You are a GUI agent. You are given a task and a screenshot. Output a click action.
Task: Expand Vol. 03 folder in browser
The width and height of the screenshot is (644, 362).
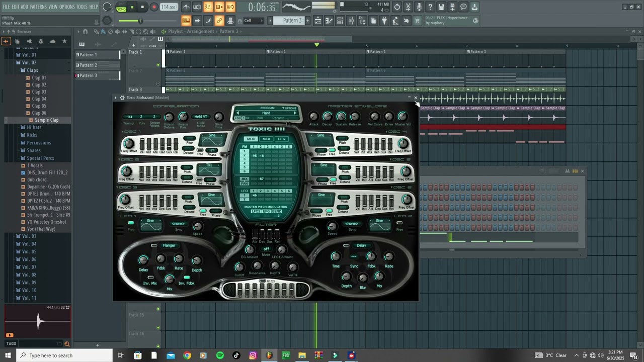coord(29,236)
